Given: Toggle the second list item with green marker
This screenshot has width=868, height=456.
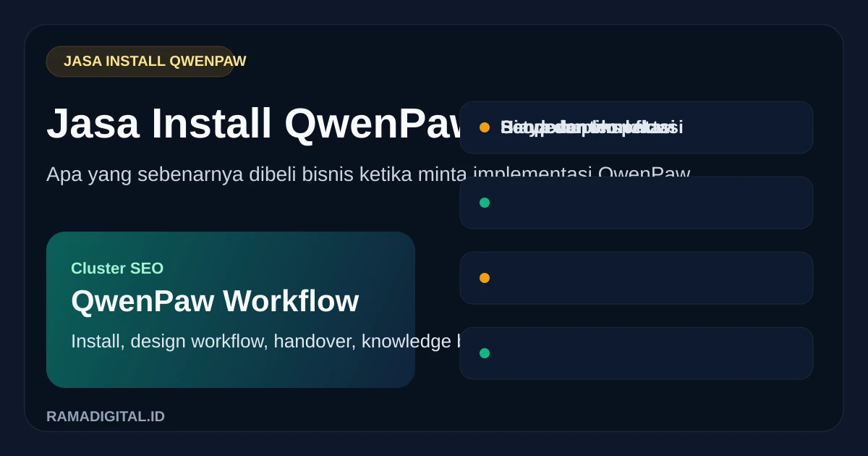Looking at the screenshot, I should (637, 203).
